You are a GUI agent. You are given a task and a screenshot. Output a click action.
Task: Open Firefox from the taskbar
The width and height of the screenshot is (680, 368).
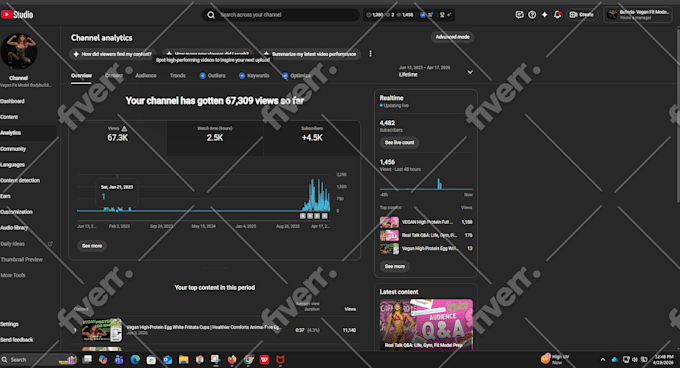pos(232,360)
